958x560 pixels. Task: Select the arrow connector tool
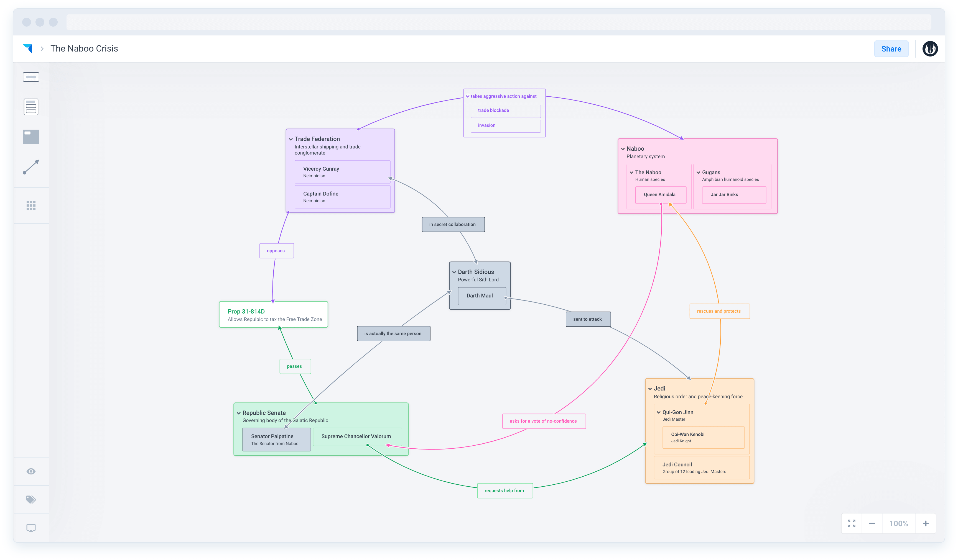31,167
